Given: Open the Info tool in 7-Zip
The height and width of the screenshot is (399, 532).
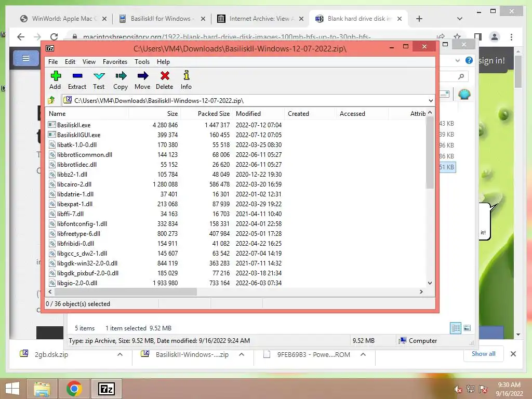Looking at the screenshot, I should (186, 81).
